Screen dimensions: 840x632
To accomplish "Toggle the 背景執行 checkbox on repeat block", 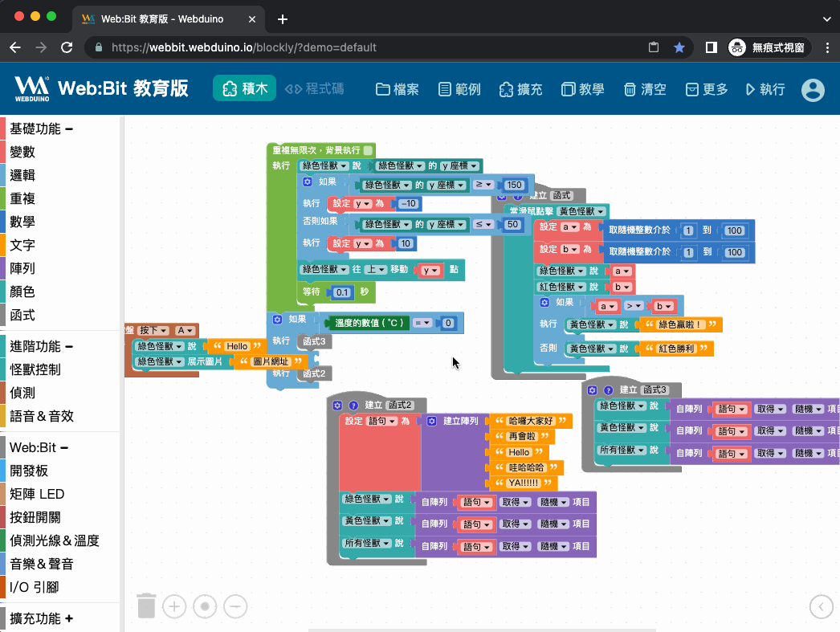I will (x=368, y=150).
